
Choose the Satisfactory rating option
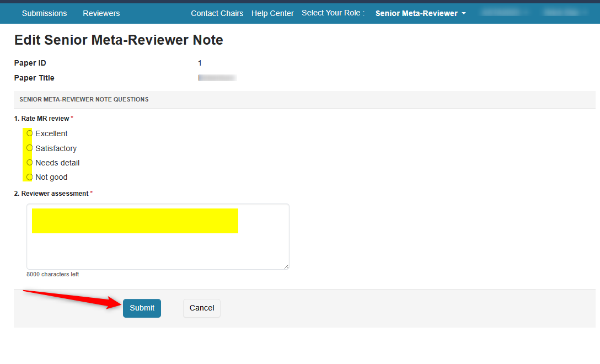29,148
